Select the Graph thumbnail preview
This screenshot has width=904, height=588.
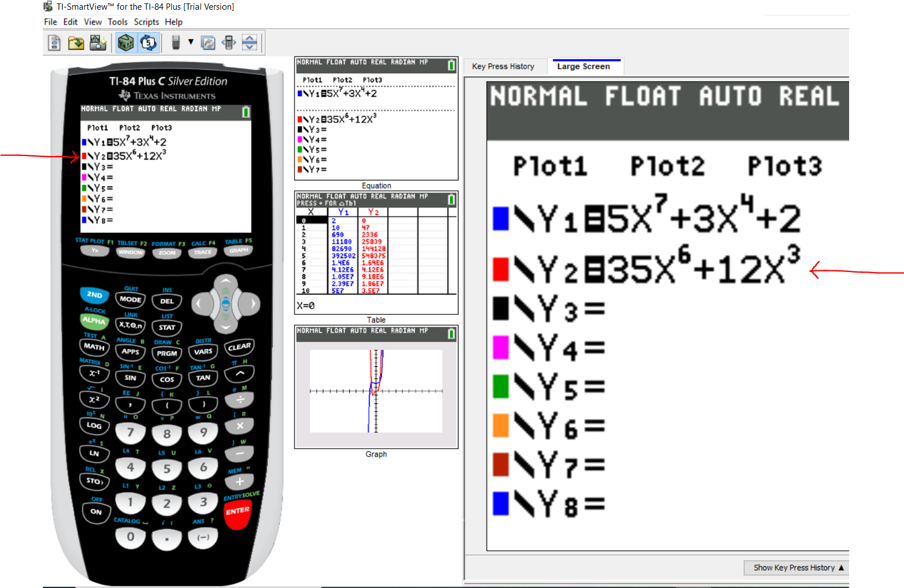376,391
